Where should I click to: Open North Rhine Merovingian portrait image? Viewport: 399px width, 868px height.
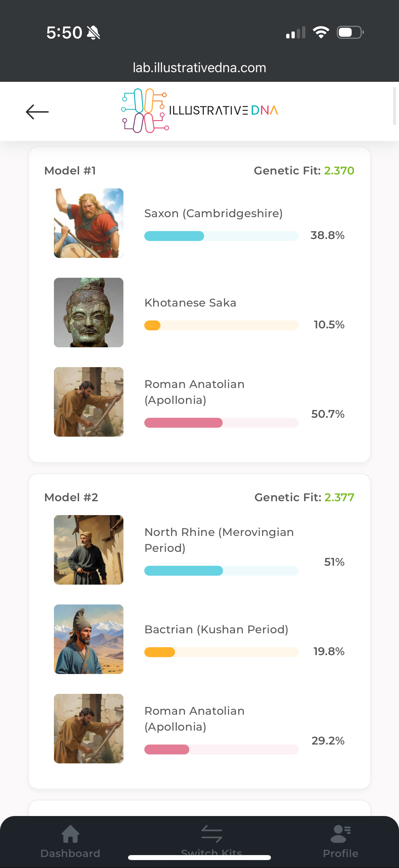[89, 550]
